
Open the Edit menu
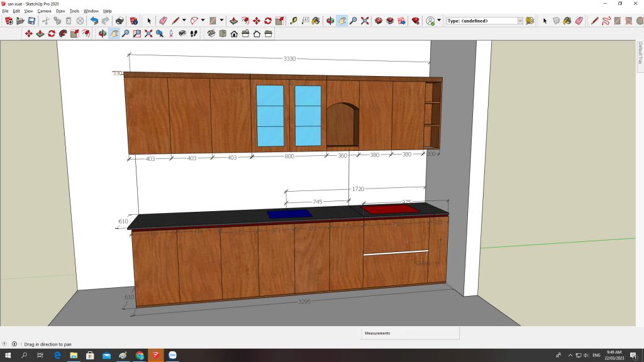pyautogui.click(x=16, y=11)
